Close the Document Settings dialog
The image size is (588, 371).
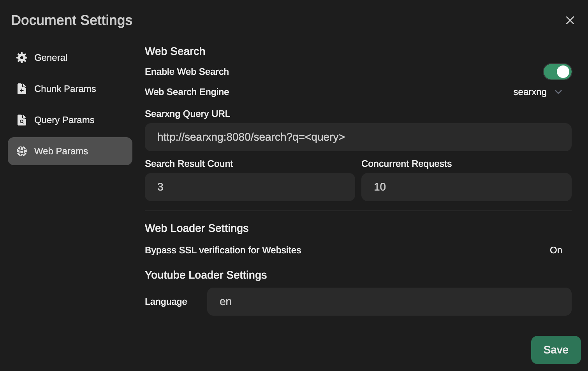click(570, 20)
